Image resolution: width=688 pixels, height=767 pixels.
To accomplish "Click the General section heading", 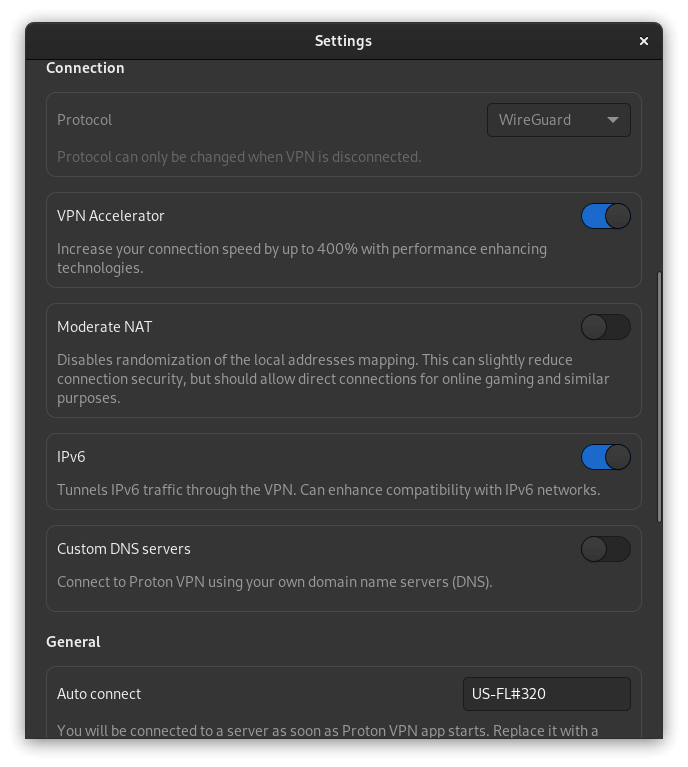I will (73, 642).
